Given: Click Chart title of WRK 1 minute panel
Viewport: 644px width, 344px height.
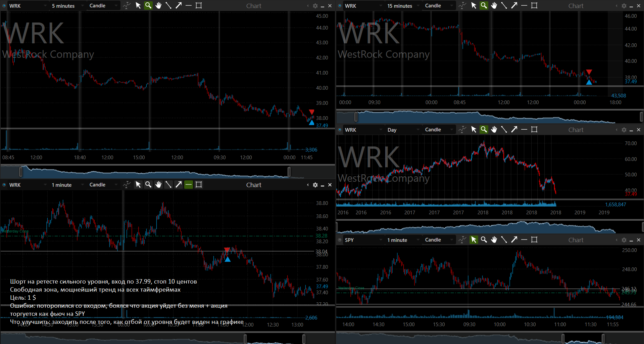Looking at the screenshot, I should pyautogui.click(x=254, y=185).
